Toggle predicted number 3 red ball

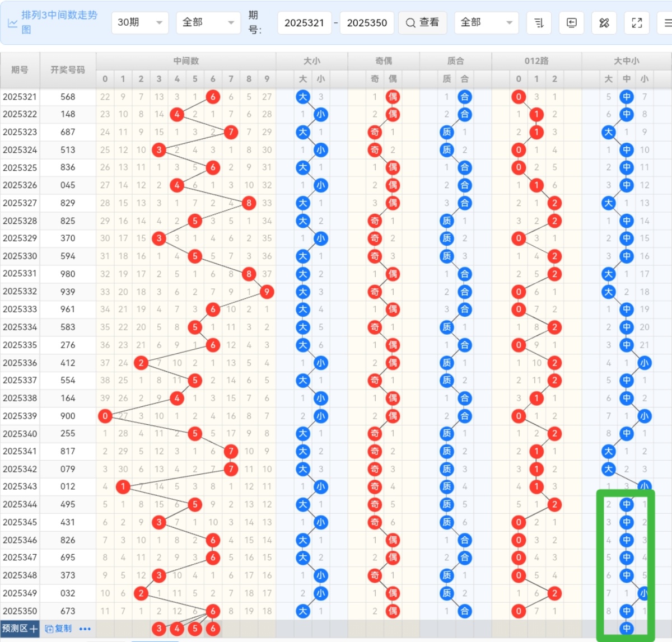click(159, 629)
